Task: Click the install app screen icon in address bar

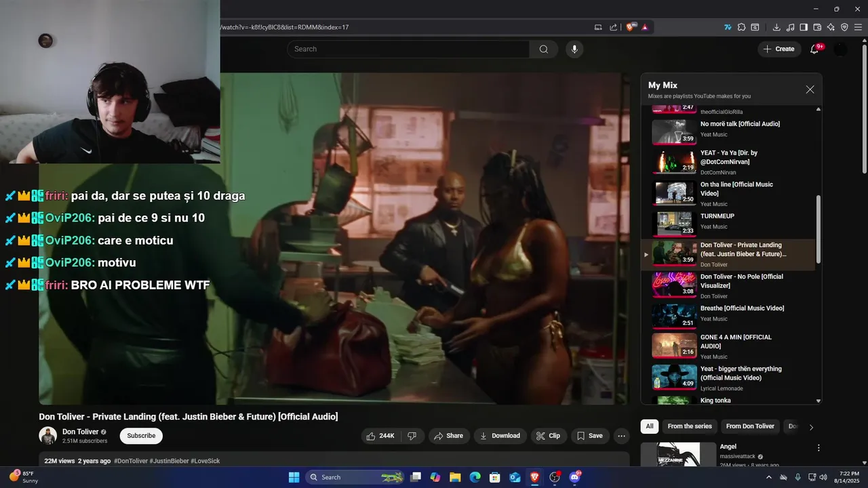Action: click(x=598, y=27)
